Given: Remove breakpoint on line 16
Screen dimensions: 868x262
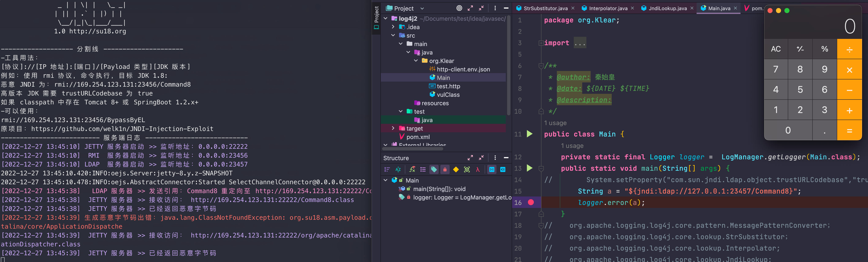Looking at the screenshot, I should (x=531, y=202).
